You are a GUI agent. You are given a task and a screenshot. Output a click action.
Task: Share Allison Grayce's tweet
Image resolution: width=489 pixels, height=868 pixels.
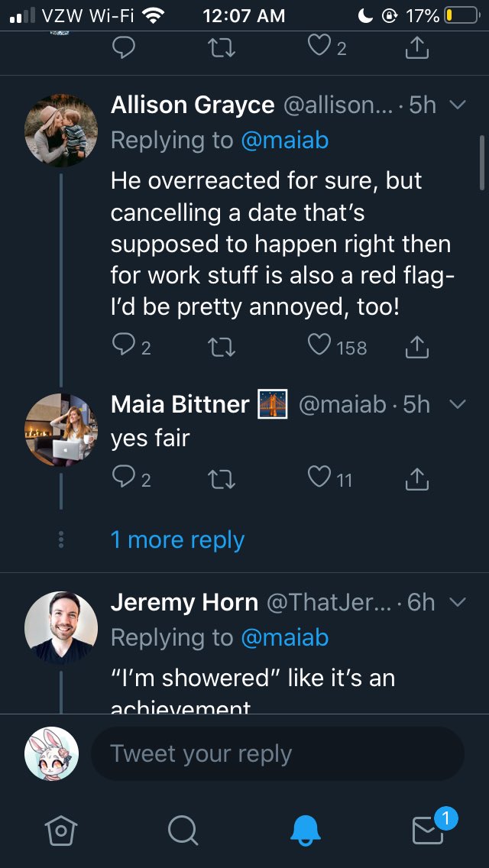click(418, 347)
